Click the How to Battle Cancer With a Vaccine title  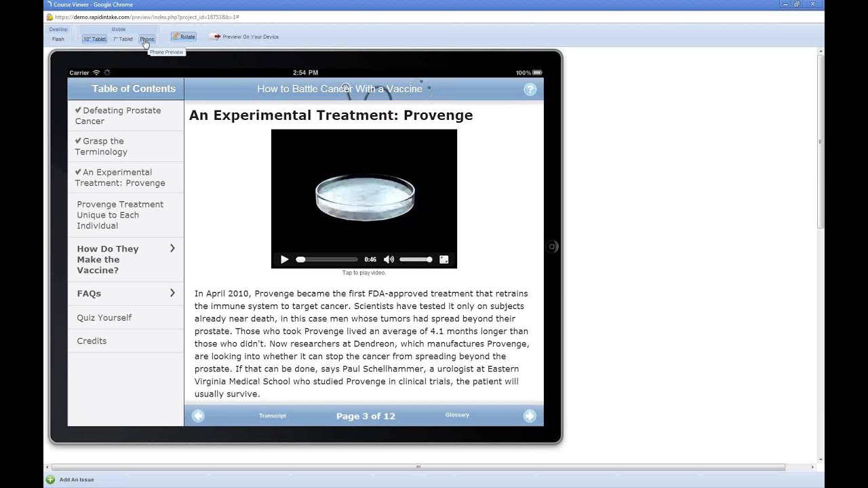[x=340, y=89]
